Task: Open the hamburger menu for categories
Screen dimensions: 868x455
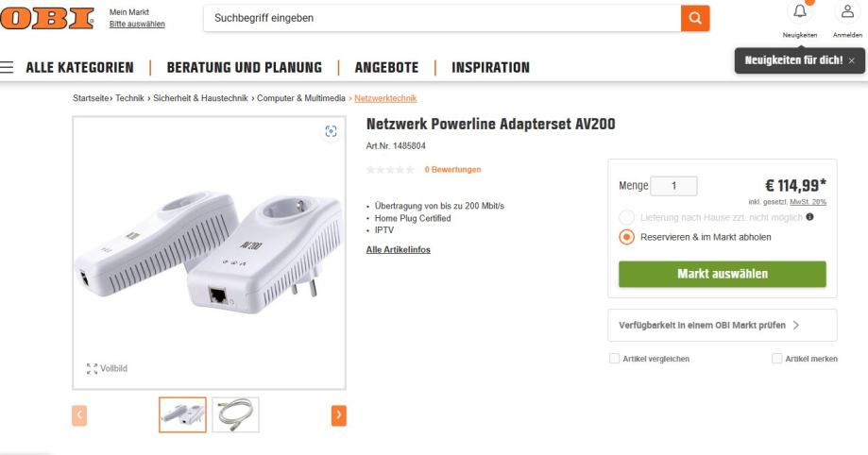Action: (8, 68)
